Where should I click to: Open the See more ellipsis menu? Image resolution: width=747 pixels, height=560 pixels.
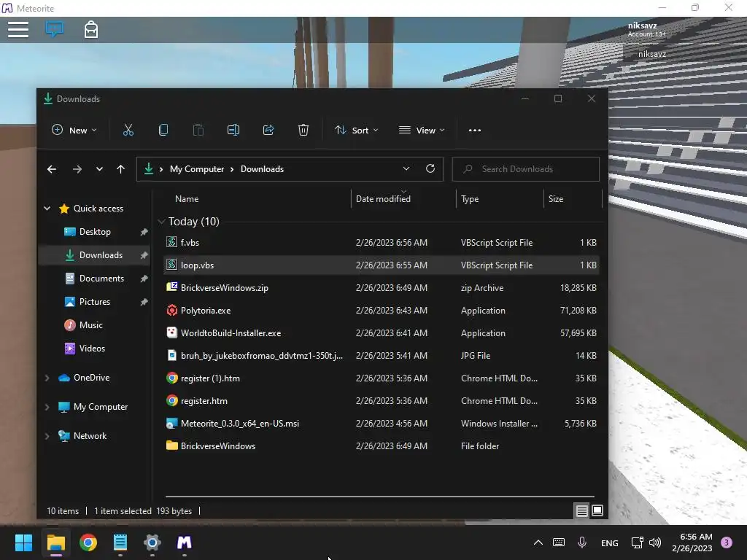pyautogui.click(x=474, y=130)
